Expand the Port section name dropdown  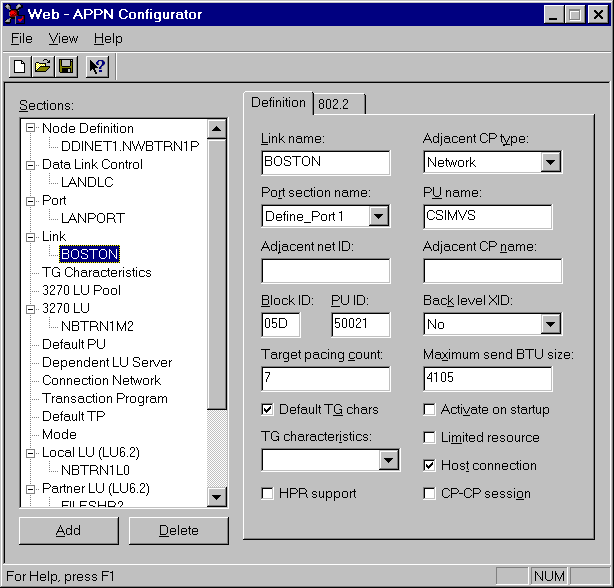click(x=378, y=216)
